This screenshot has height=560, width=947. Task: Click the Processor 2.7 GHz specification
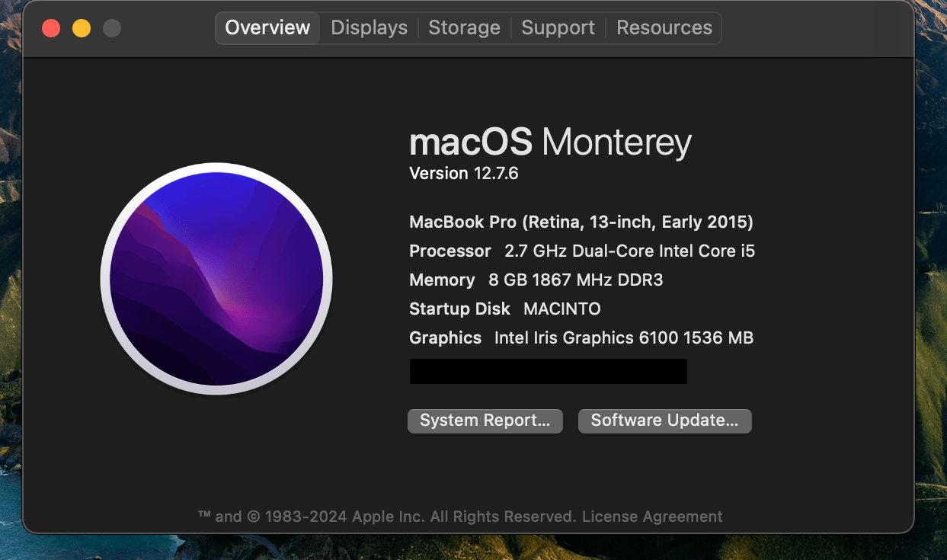pyautogui.click(x=581, y=251)
